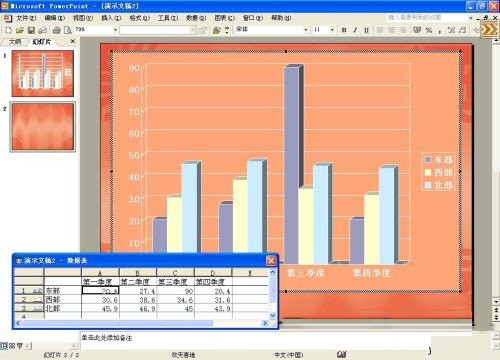This screenshot has height=360, width=500.
Task: Click the datasheet horizontal scrollbar right arrow
Action: click(x=265, y=323)
